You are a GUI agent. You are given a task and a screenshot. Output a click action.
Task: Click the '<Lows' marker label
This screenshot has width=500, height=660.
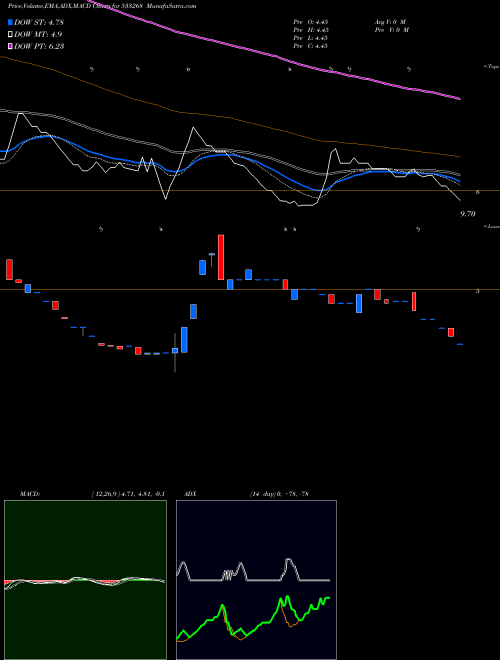click(492, 226)
